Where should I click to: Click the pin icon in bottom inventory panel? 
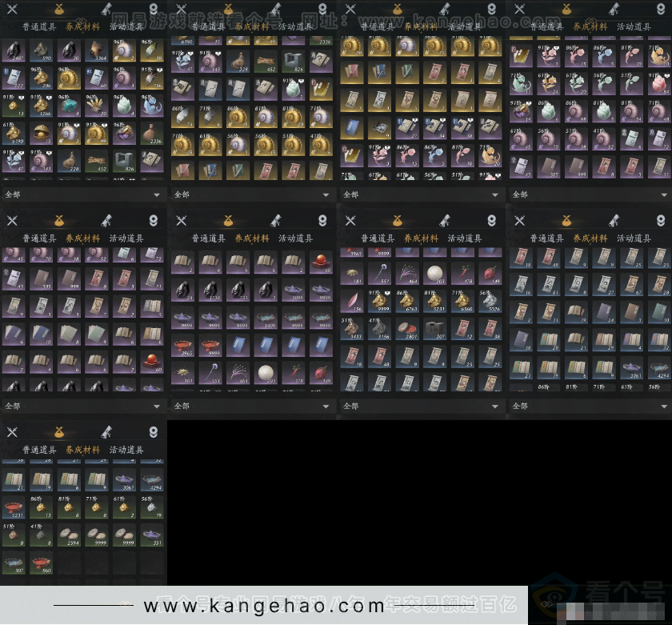click(154, 432)
